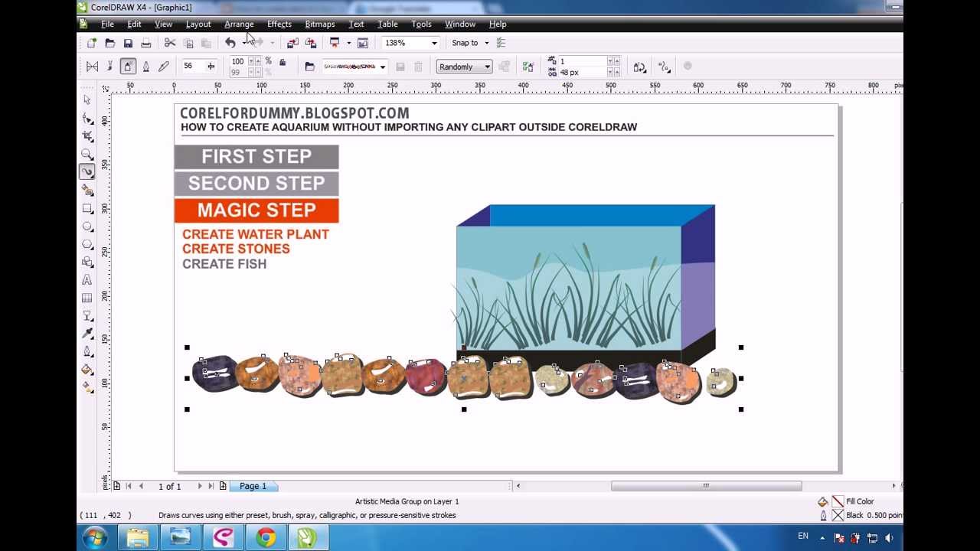980x551 pixels.
Task: Select the Page 1 tab
Action: pyautogui.click(x=253, y=486)
